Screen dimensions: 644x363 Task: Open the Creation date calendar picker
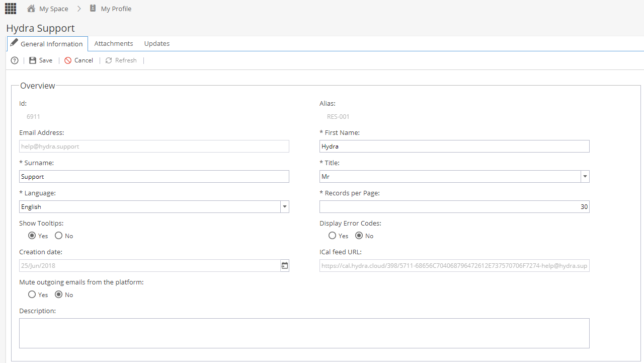(285, 266)
